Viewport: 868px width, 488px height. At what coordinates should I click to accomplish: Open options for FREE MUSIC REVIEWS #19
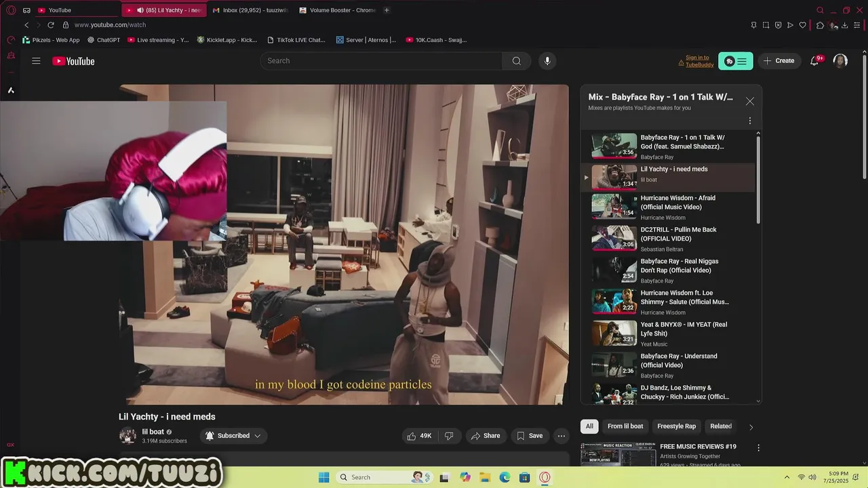tap(758, 448)
